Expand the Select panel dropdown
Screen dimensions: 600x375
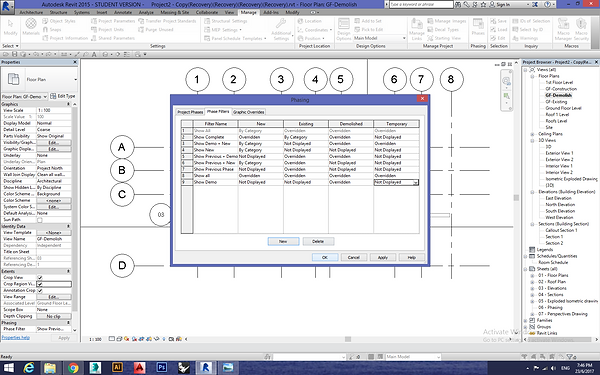(x=10, y=46)
